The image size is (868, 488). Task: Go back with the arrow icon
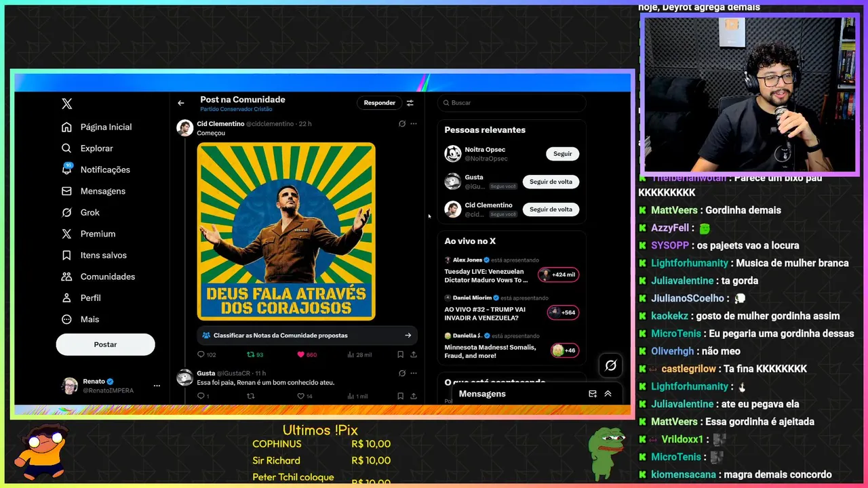(x=181, y=103)
